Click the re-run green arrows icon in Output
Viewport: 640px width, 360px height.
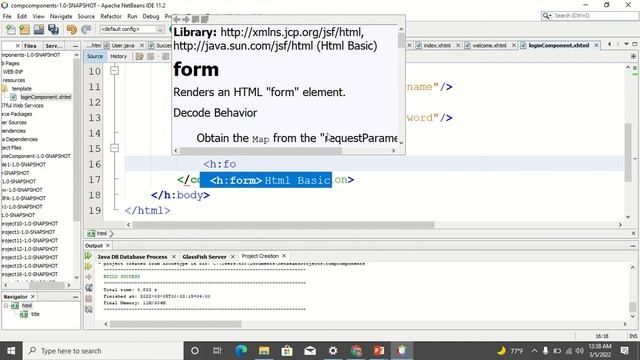pyautogui.click(x=89, y=256)
